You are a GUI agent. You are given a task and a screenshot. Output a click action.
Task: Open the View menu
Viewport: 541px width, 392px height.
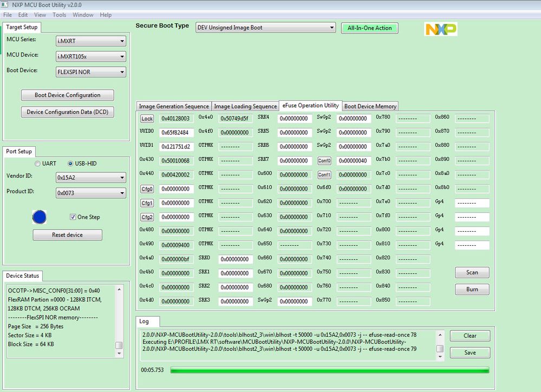pos(40,15)
